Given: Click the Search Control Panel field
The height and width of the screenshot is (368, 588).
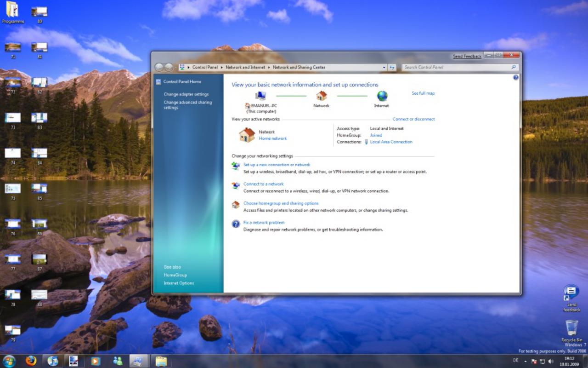Looking at the screenshot, I should pyautogui.click(x=461, y=67).
